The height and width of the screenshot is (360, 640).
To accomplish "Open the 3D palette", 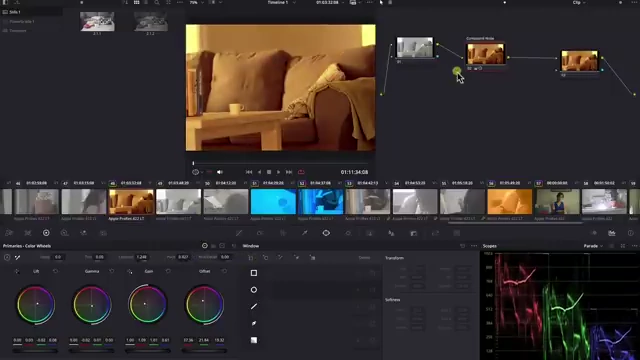I will coord(457,233).
